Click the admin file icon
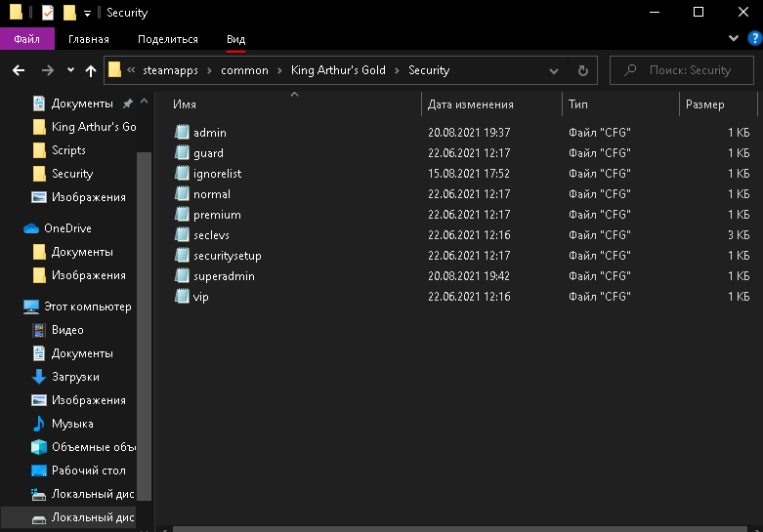The height and width of the screenshot is (532, 763). (x=182, y=132)
